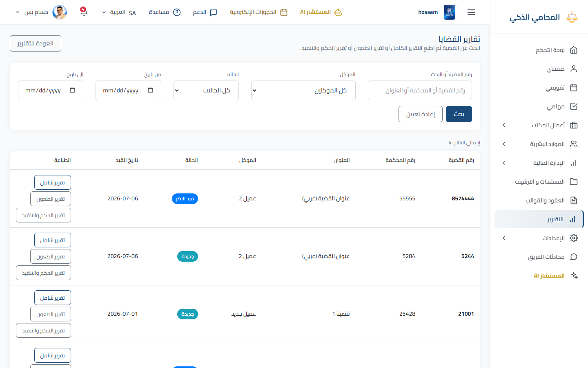This screenshot has width=588, height=368.
Task: Click the electronic bookings calendar icon
Action: (x=284, y=12)
